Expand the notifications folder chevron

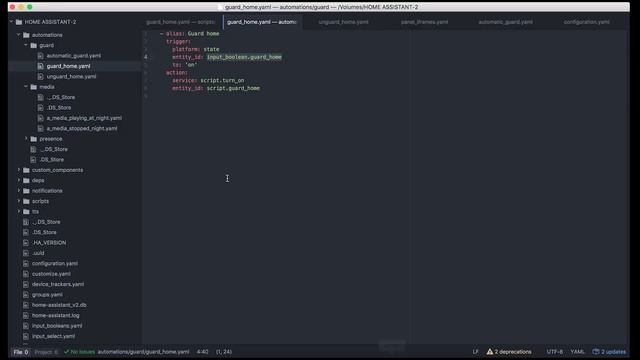tap(19, 190)
